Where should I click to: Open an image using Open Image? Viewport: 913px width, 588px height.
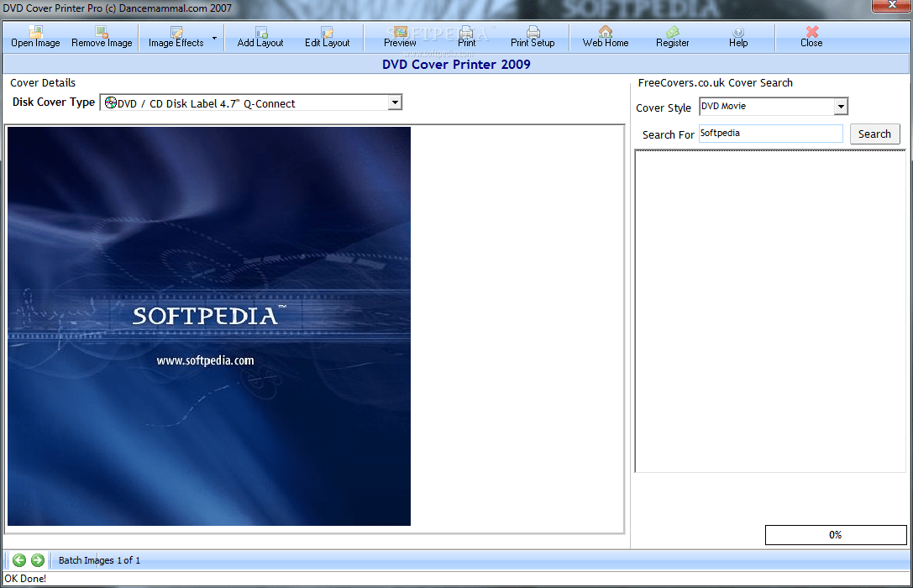coord(35,36)
